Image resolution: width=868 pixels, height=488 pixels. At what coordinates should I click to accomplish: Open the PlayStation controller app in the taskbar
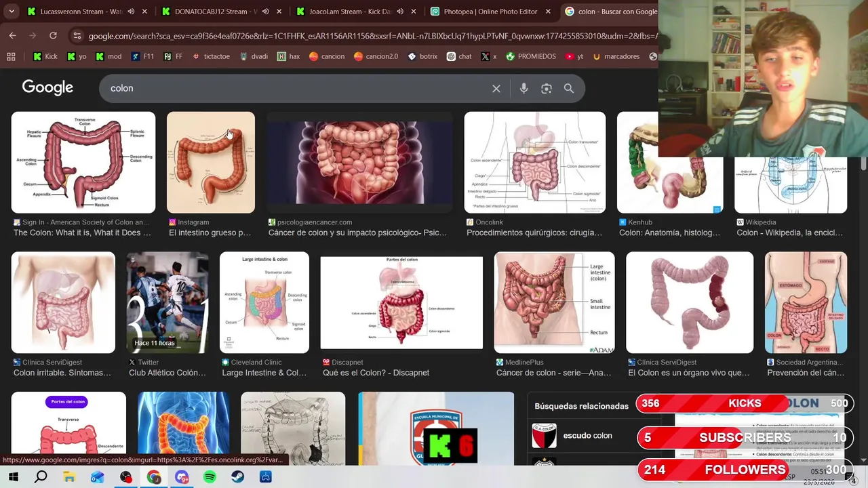[x=265, y=477]
